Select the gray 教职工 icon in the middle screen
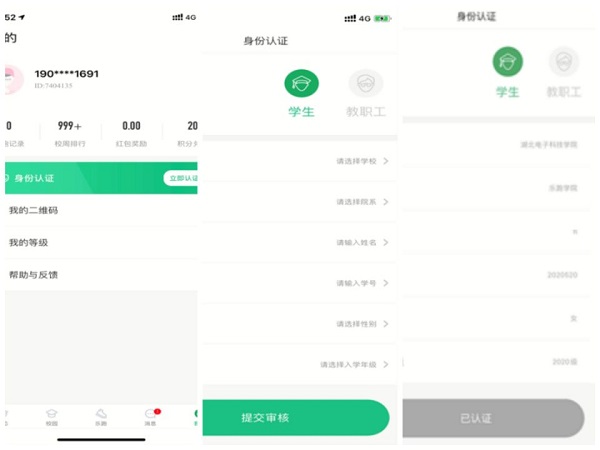Image resolution: width=600 pixels, height=450 pixels. (x=365, y=83)
